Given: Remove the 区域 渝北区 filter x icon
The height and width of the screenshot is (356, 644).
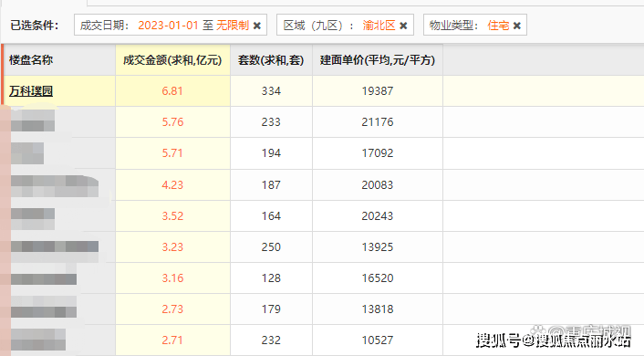Looking at the screenshot, I should coord(403,26).
